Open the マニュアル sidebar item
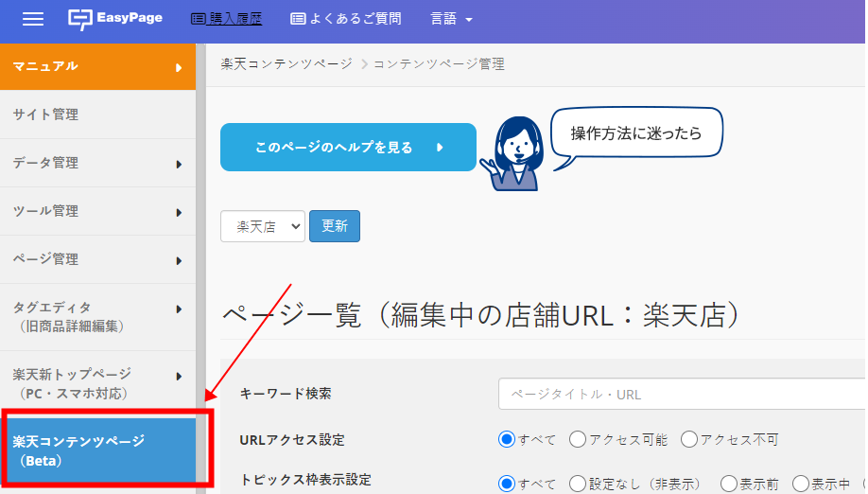The image size is (868, 494). 98,66
